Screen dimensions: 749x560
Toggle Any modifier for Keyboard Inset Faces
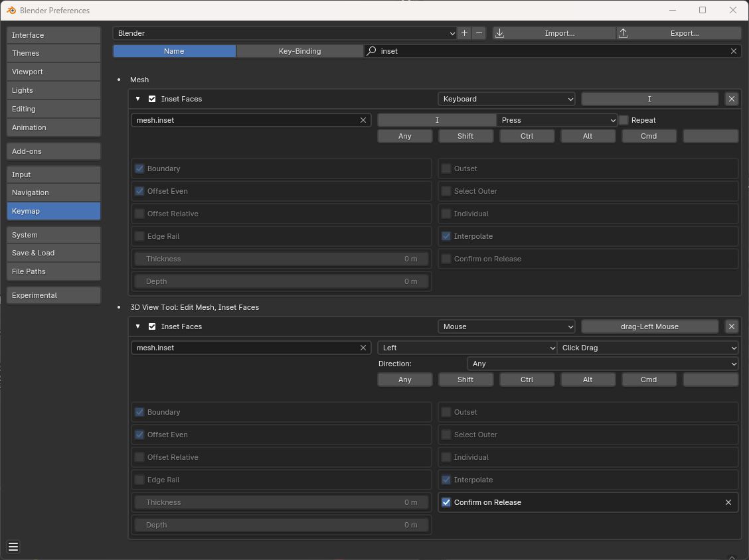(x=404, y=136)
